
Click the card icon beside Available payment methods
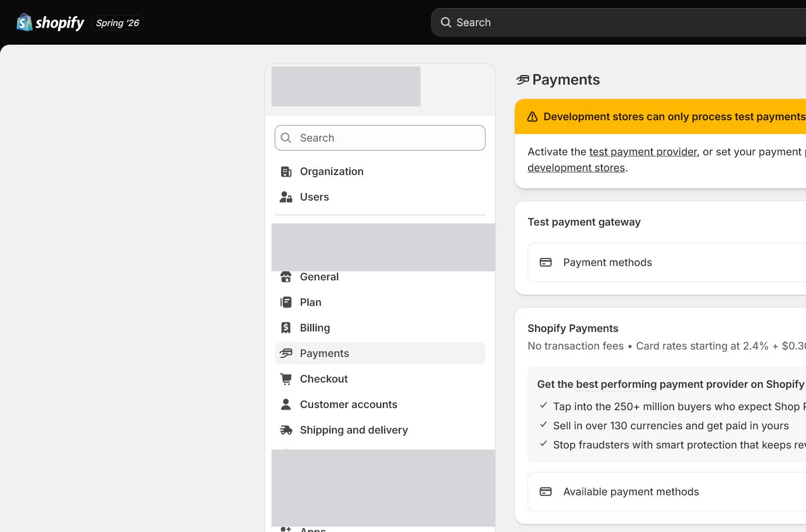(x=546, y=492)
